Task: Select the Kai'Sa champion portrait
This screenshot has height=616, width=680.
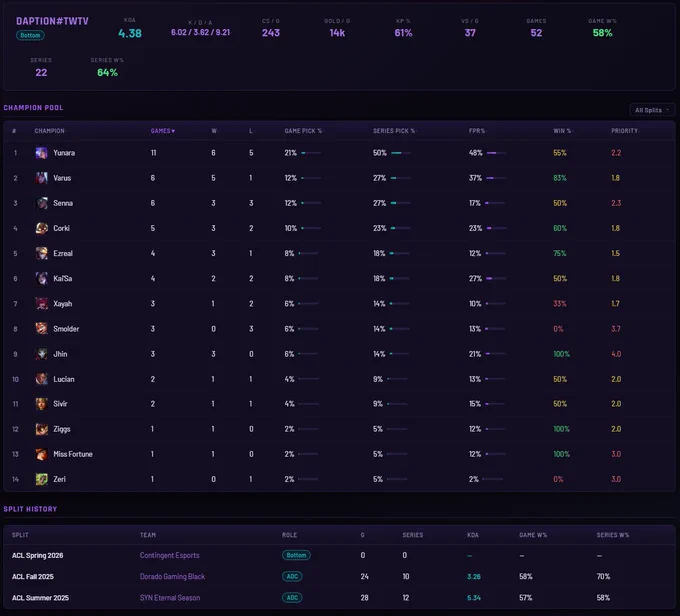Action: point(42,279)
